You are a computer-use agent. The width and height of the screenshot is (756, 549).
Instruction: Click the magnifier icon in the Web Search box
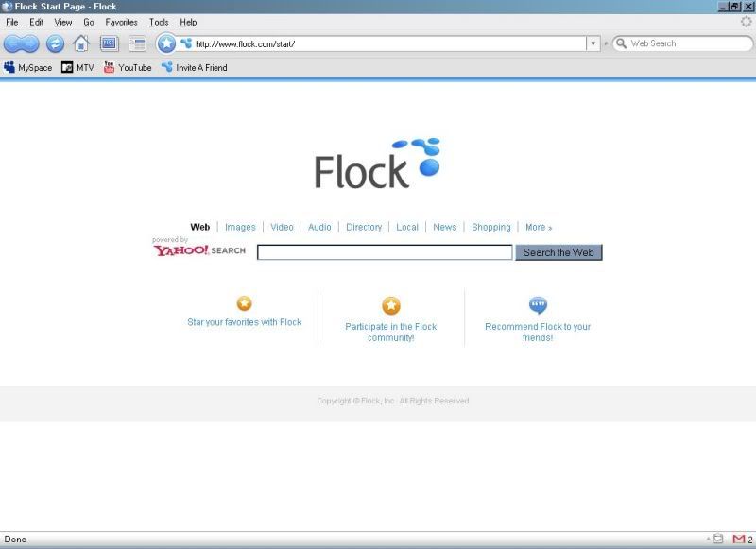tap(622, 43)
